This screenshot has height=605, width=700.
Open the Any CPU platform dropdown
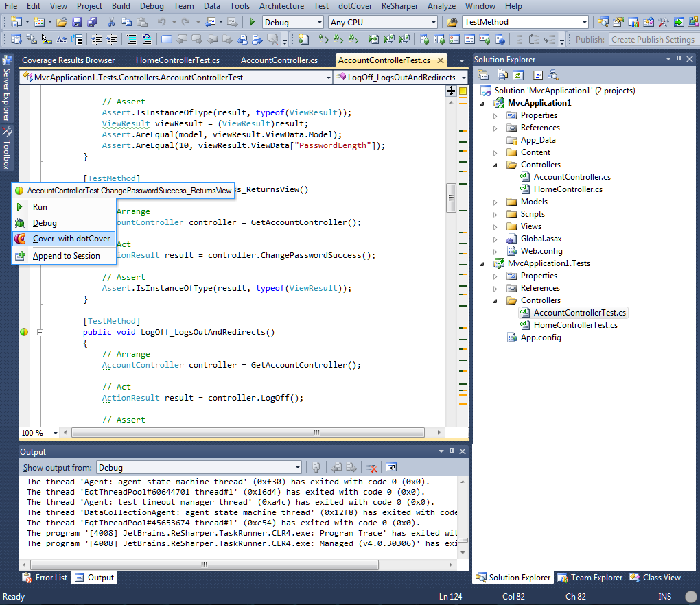[434, 22]
